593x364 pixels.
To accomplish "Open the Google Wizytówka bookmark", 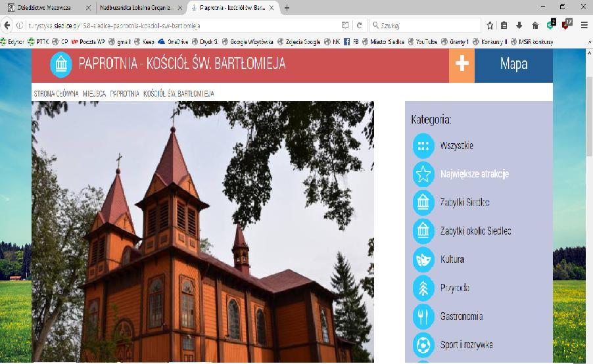I will [247, 41].
